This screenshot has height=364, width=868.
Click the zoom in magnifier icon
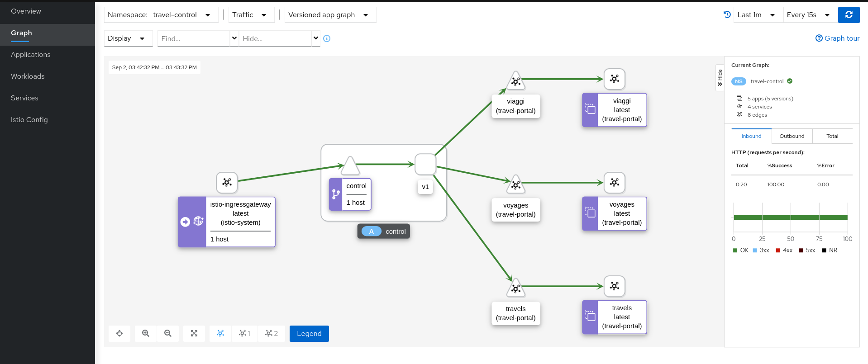coord(146,333)
